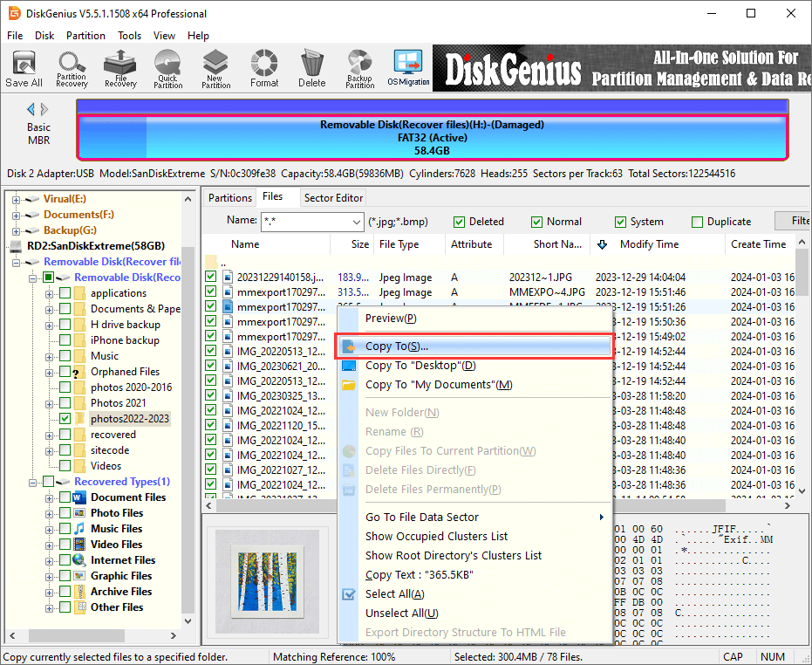Select file IMG_20230325_13...
This screenshot has width=812, height=665.
pos(281,396)
